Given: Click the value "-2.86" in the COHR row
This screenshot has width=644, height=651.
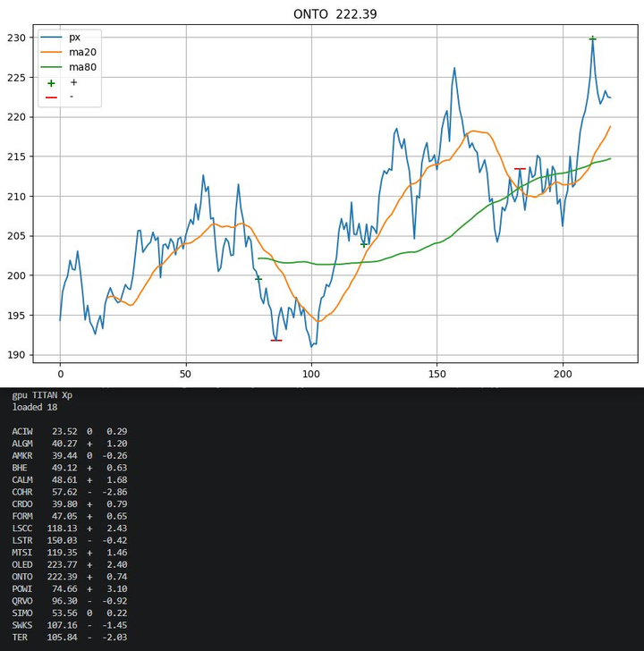Looking at the screenshot, I should (x=114, y=492).
